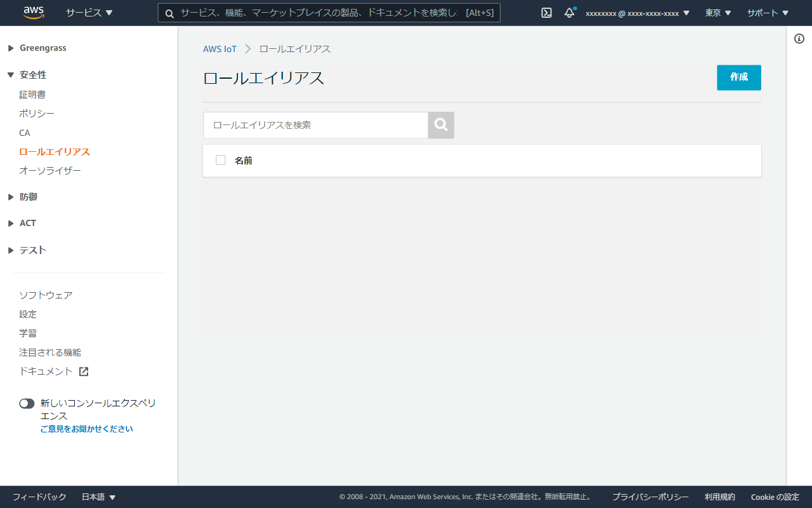The height and width of the screenshot is (508, 812).
Task: Open the info panel via the i icon
Action: coord(798,38)
